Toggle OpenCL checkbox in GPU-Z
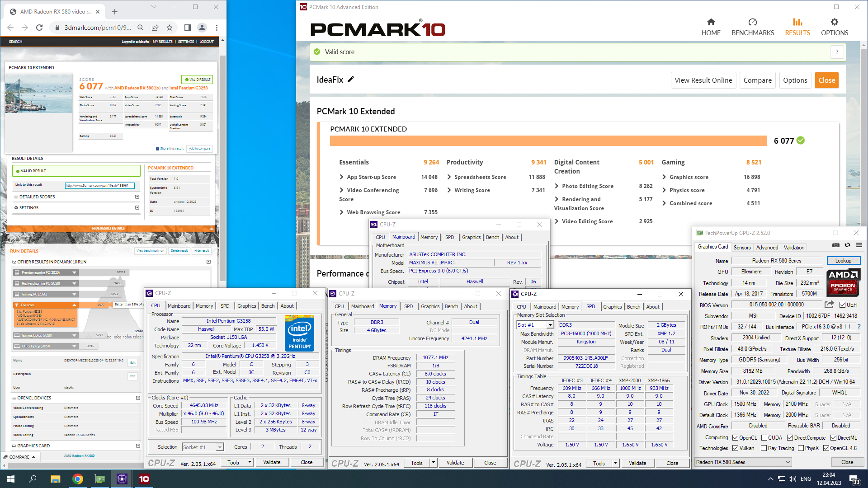Viewport: 868px width, 488px height. [736, 438]
